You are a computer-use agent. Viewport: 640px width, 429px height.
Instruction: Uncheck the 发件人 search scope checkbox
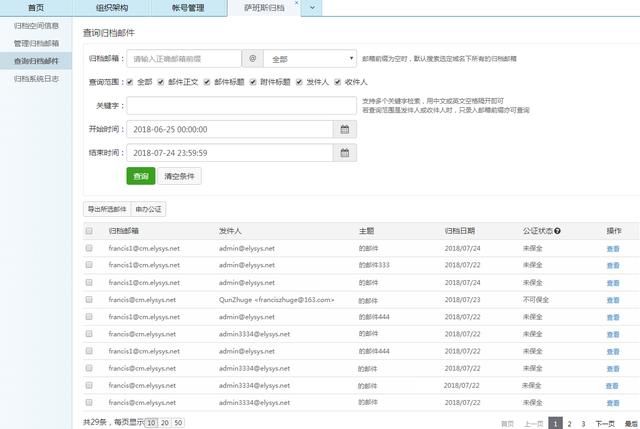point(297,82)
